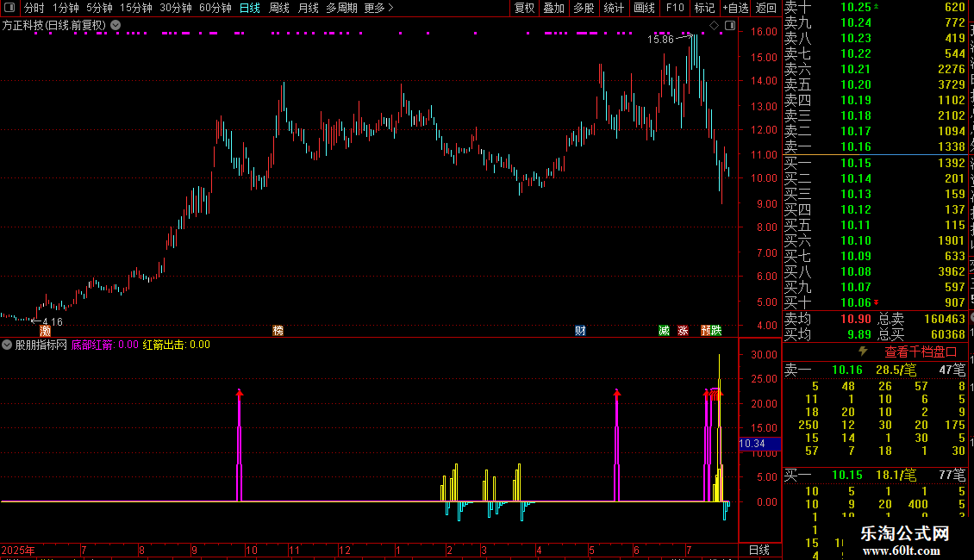Click the 财 financial report marker
Screen dimensions: 974x560
580,330
